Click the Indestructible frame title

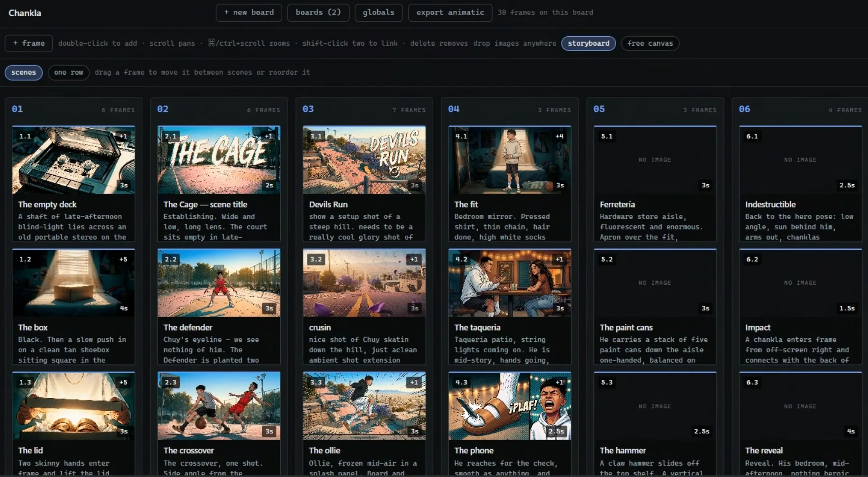click(770, 205)
